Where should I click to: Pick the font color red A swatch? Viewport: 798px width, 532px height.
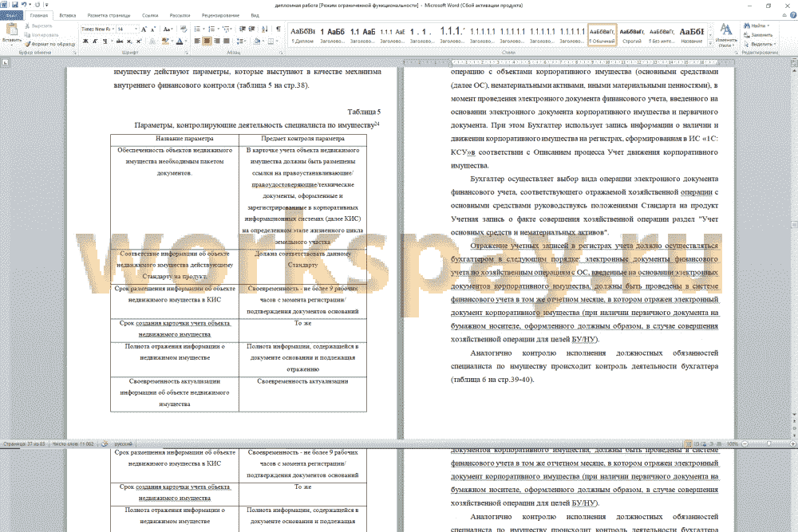(179, 41)
